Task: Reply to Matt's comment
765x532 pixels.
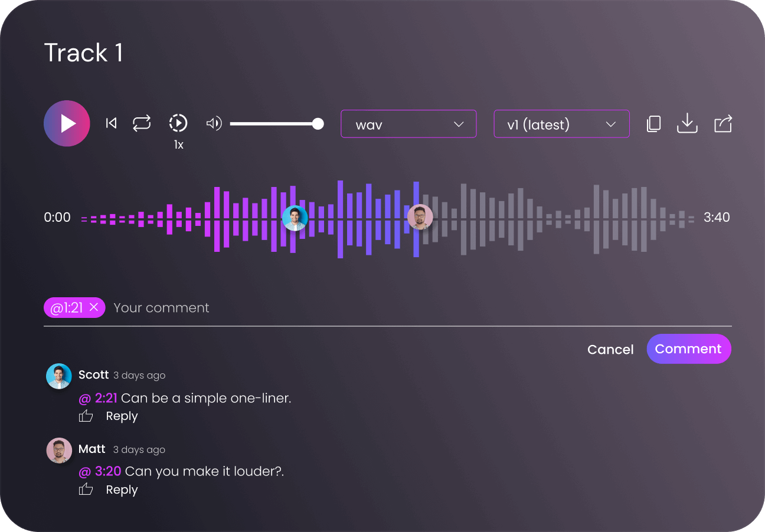Action: (122, 490)
